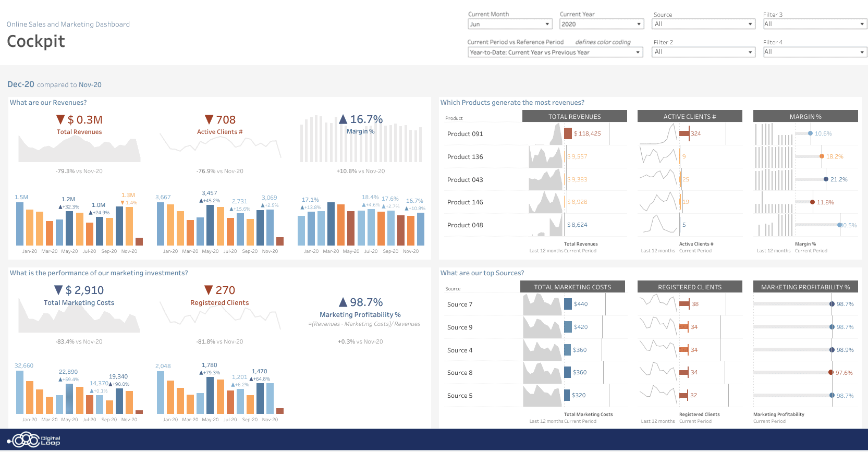Image resolution: width=868 pixels, height=452 pixels.
Task: Click the $ 9,557 revenue value
Action: (x=577, y=156)
